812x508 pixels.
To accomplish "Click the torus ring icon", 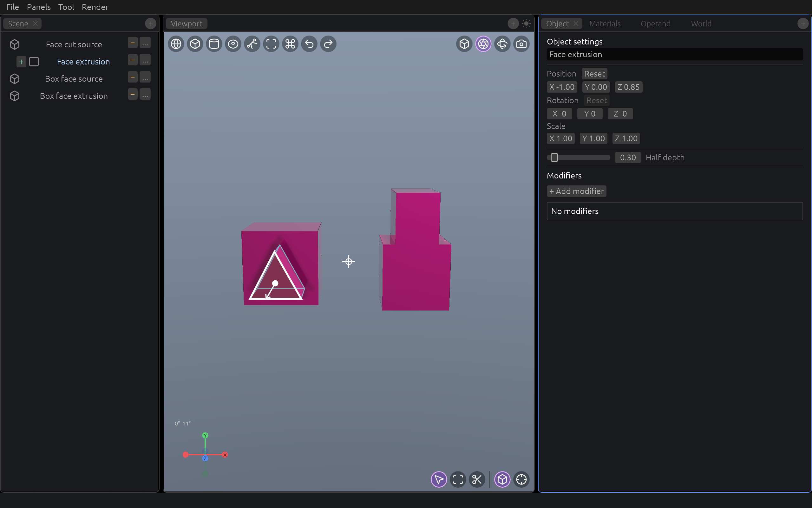I will coord(233,44).
